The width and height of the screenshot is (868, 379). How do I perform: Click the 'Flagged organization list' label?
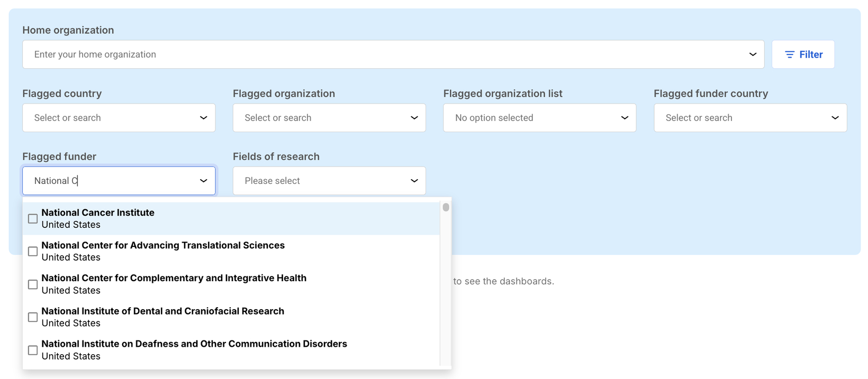[503, 94]
